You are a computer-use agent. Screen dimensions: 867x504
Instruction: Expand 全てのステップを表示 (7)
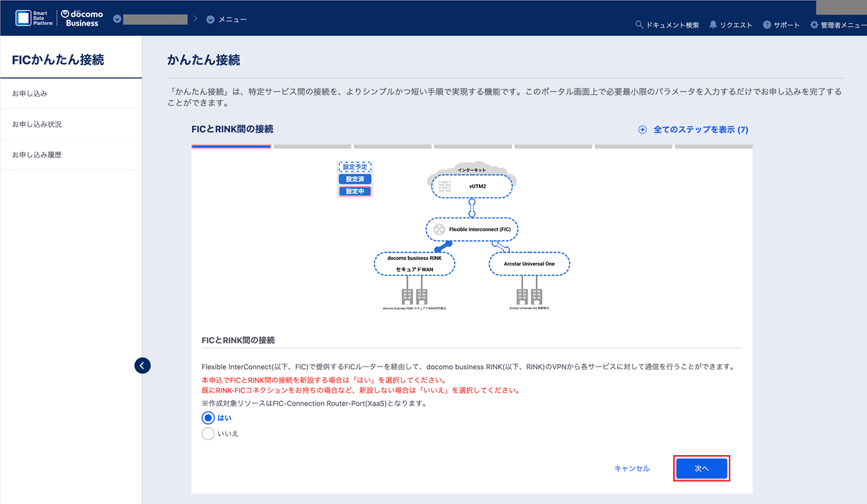(x=694, y=129)
